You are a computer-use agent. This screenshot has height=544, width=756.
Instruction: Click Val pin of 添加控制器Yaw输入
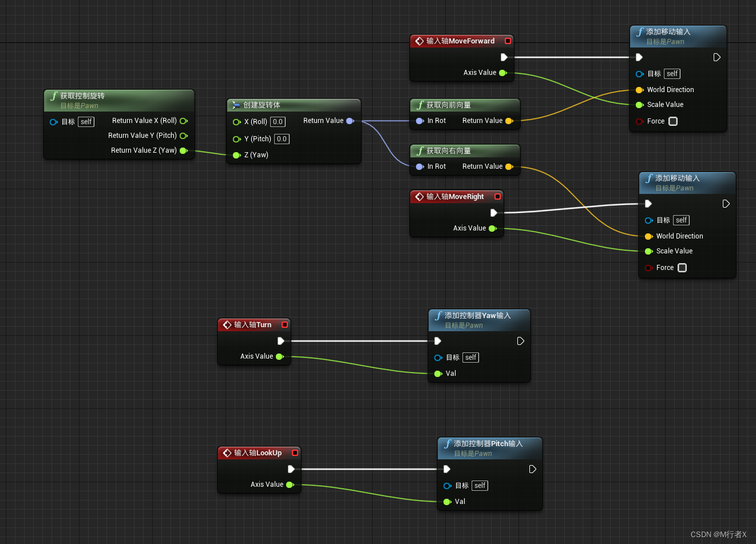[x=438, y=374]
